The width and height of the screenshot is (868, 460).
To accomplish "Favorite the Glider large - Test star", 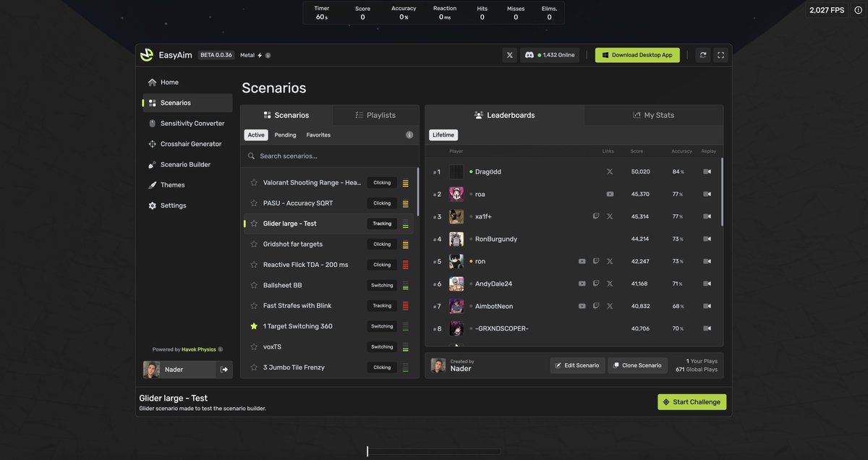I will [x=254, y=223].
